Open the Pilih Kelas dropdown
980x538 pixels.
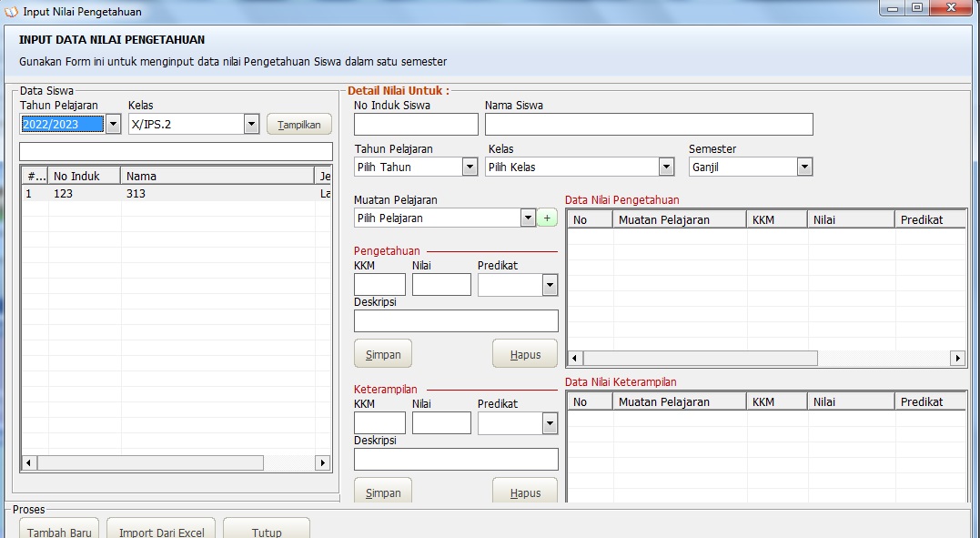click(666, 167)
